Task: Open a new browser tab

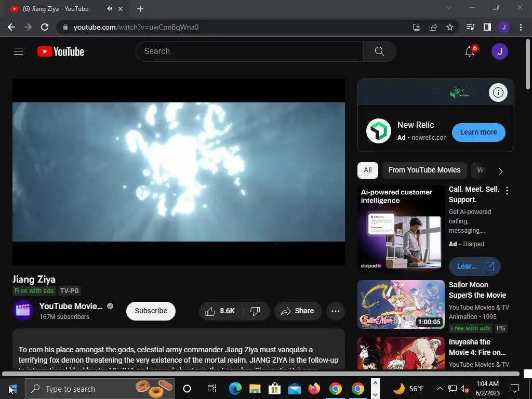Action: point(140,9)
